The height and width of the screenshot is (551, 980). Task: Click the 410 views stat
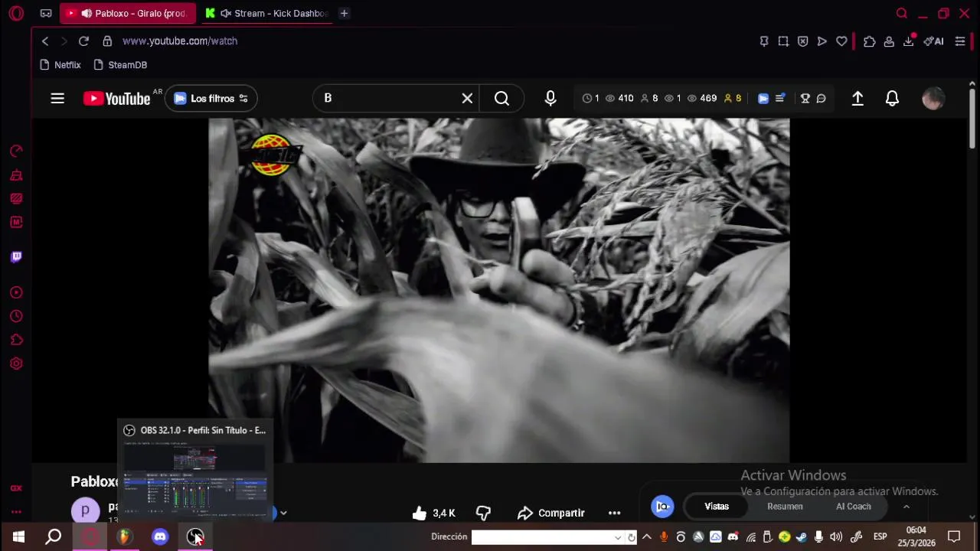pyautogui.click(x=619, y=98)
